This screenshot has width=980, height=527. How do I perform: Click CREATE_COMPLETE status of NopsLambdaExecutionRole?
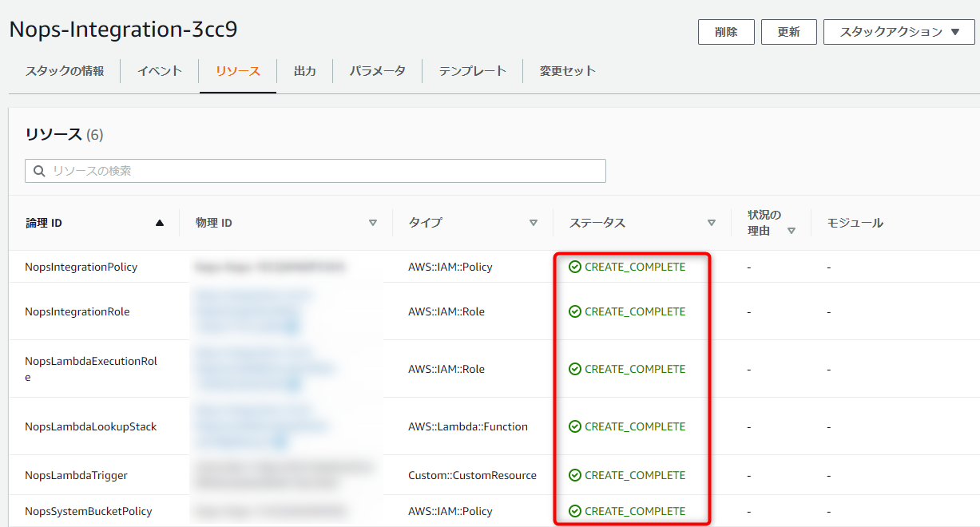tap(635, 369)
